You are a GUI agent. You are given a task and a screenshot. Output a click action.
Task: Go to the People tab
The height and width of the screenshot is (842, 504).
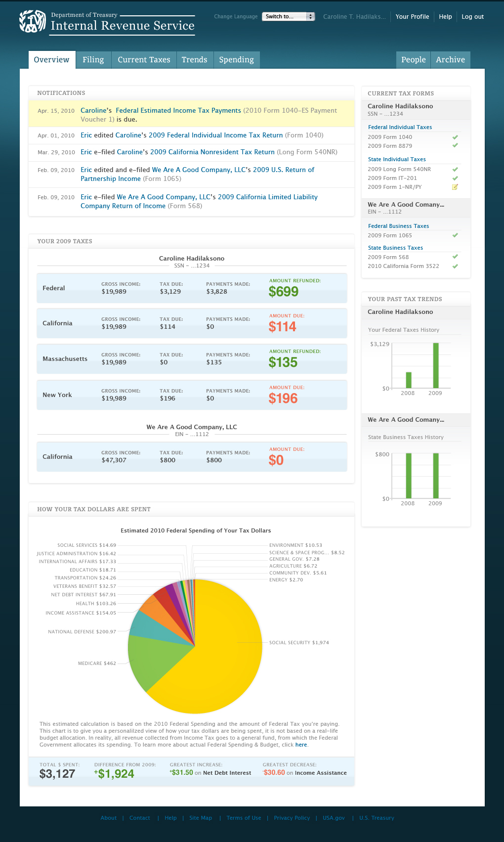pos(414,60)
